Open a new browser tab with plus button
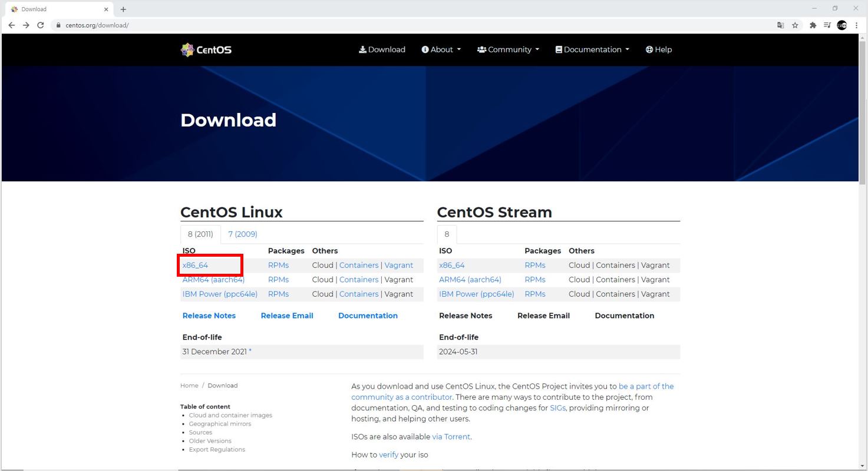Viewport: 868px width, 471px height. (x=123, y=9)
